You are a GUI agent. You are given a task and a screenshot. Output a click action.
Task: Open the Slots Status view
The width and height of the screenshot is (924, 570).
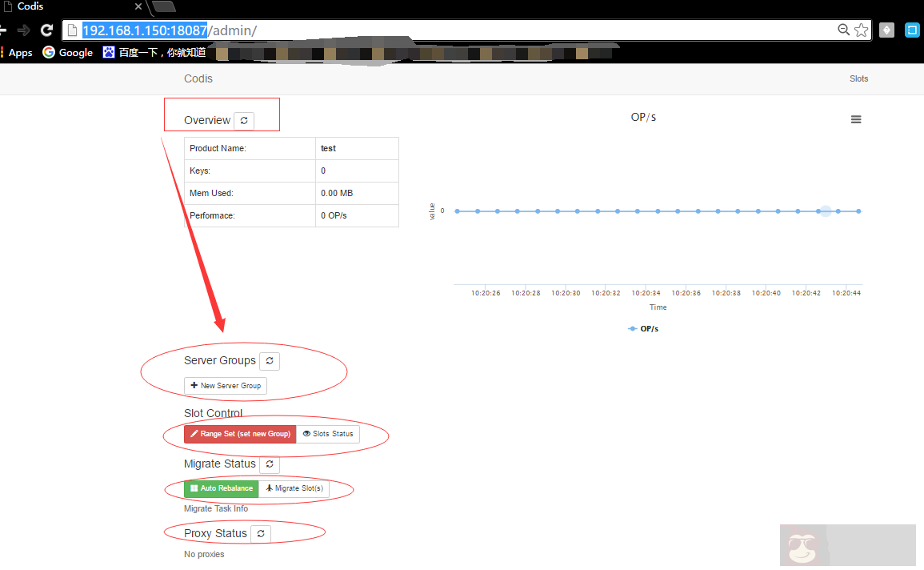(328, 434)
